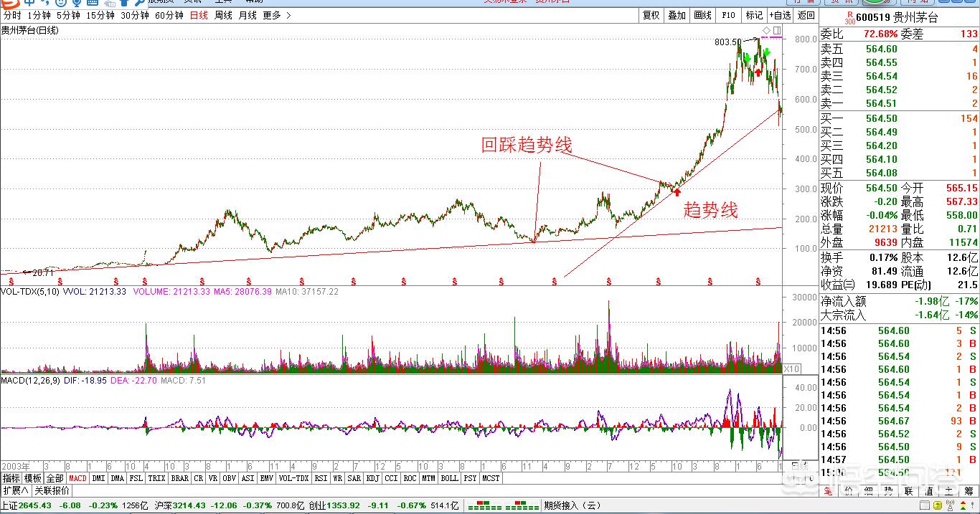Image resolution: width=980 pixels, height=514 pixels.
Task: Add stock via +自选 button
Action: click(x=780, y=15)
